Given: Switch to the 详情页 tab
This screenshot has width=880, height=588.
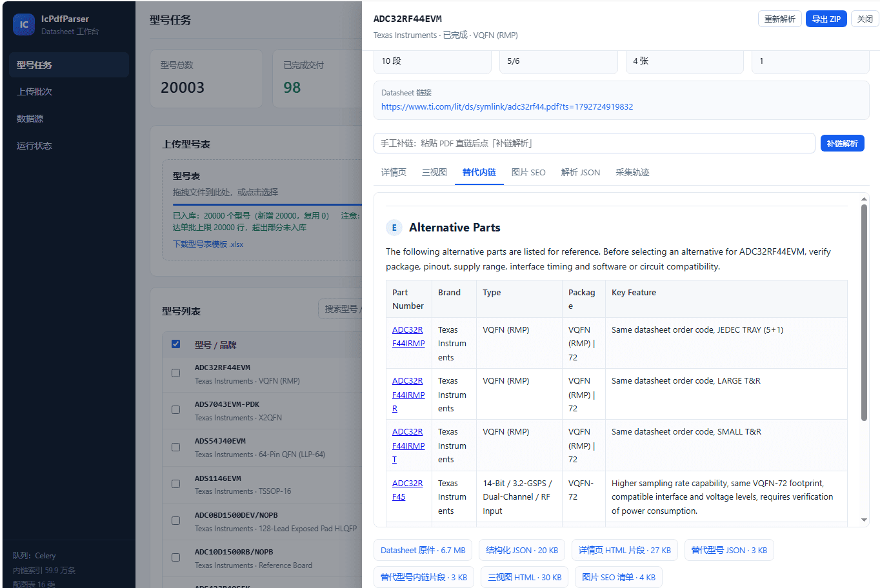Looking at the screenshot, I should pyautogui.click(x=394, y=172).
